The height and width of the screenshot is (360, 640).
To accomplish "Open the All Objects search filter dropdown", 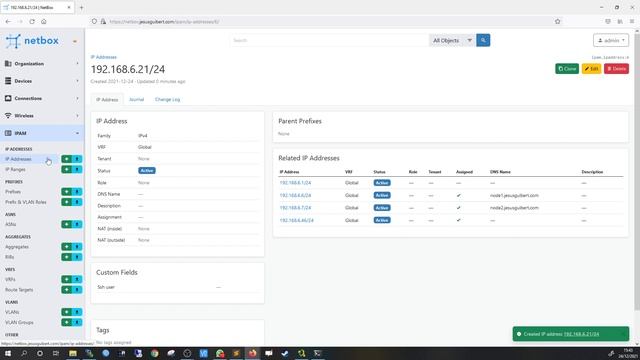I will coord(452,40).
